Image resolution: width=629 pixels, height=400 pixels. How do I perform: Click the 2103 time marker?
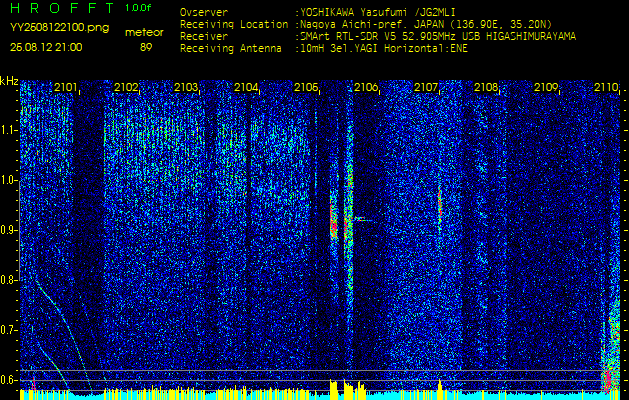(186, 87)
